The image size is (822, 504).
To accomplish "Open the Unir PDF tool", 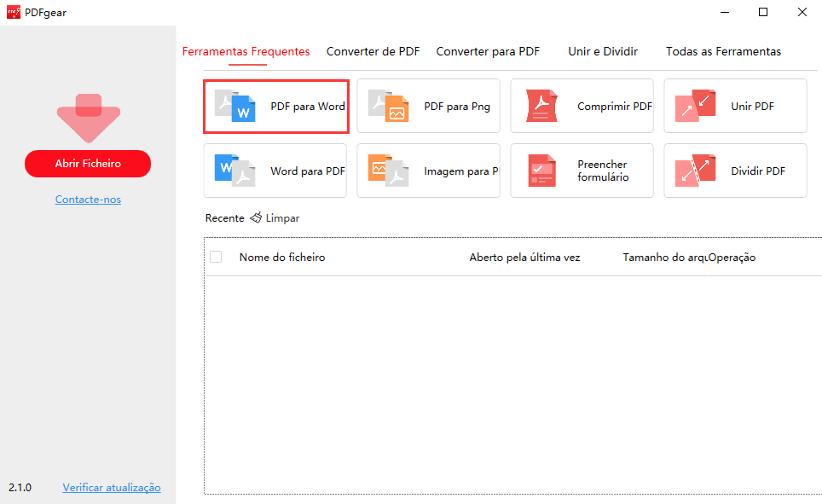I will pos(735,106).
